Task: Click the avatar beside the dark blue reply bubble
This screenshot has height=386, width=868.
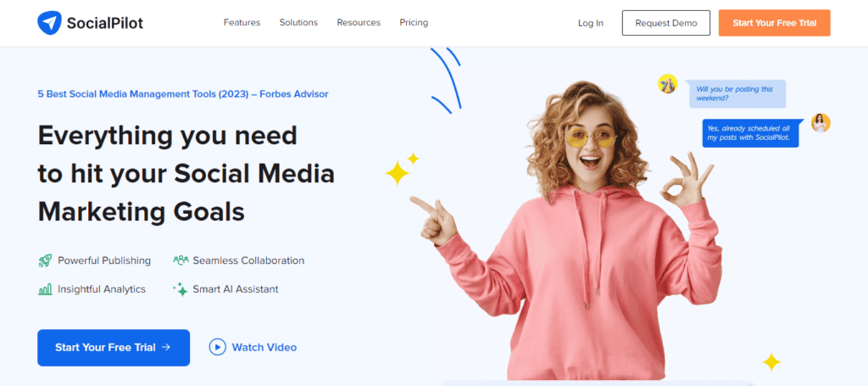Action: coord(820,123)
